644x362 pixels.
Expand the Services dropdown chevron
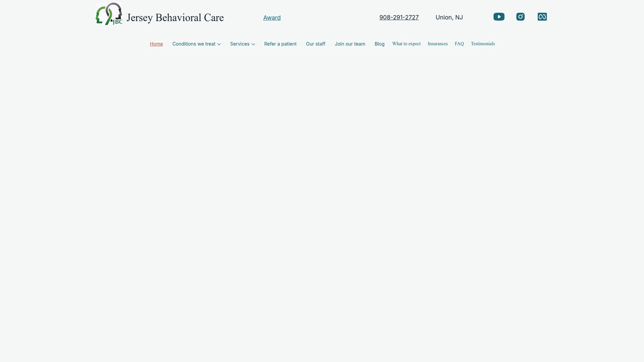(x=253, y=44)
